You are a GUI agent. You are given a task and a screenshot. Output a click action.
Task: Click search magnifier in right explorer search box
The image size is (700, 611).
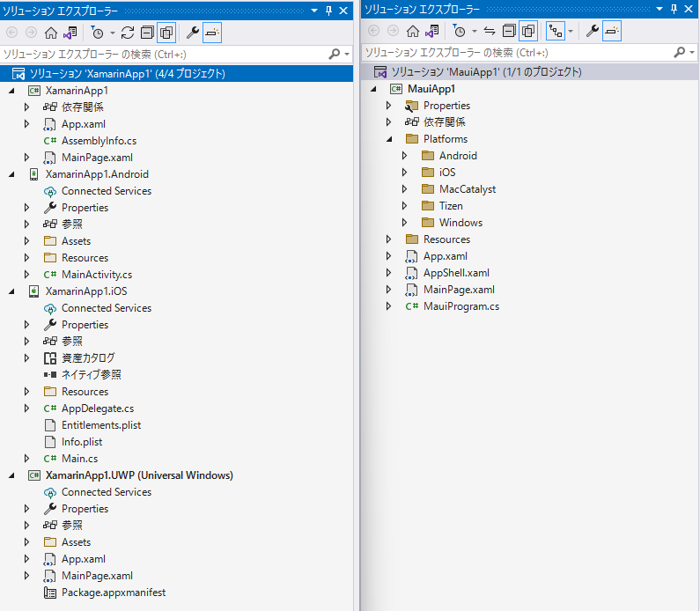click(x=680, y=52)
